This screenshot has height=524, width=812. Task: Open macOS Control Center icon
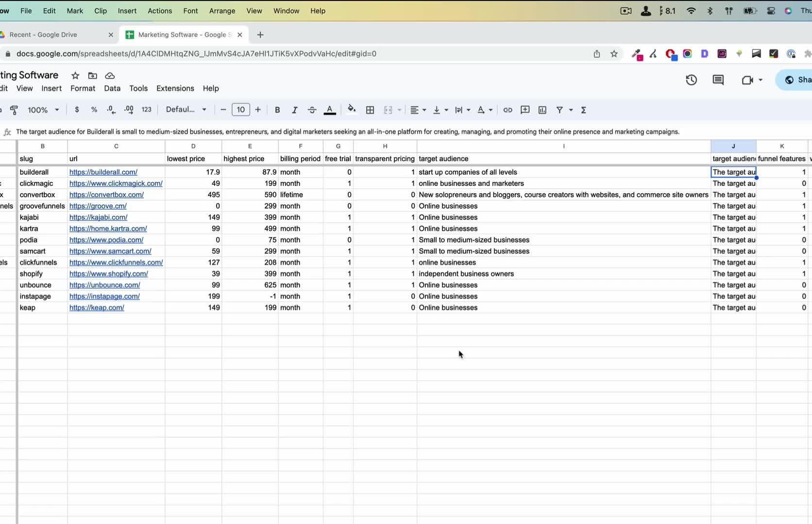(771, 11)
